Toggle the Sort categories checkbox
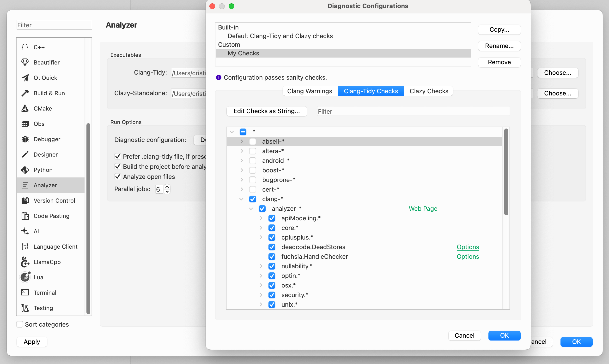The width and height of the screenshot is (609, 364). point(20,324)
